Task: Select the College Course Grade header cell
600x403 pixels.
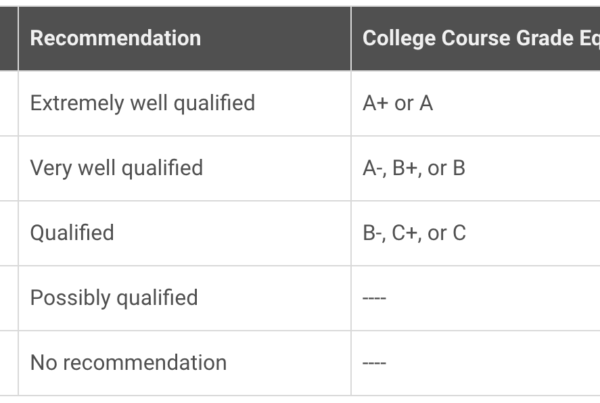Action: 476,38
